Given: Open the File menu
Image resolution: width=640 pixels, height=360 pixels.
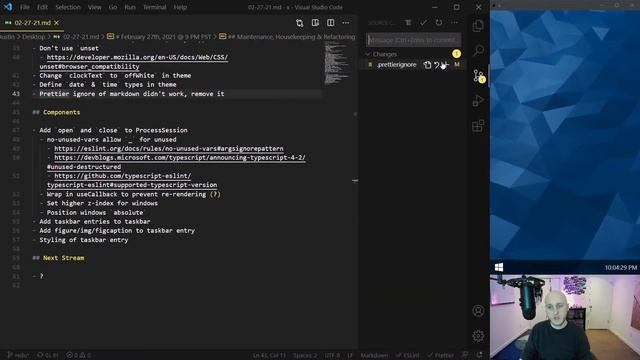Looking at the screenshot, I should [24, 7].
